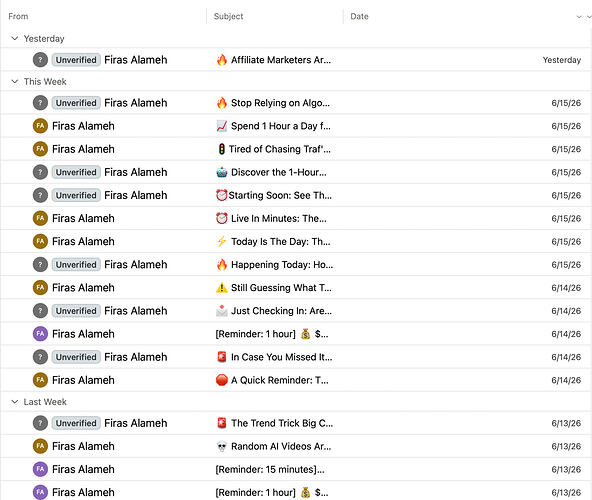Click purple FA avatar on 6/13/26 Reminder 1 hour email

tap(40, 492)
